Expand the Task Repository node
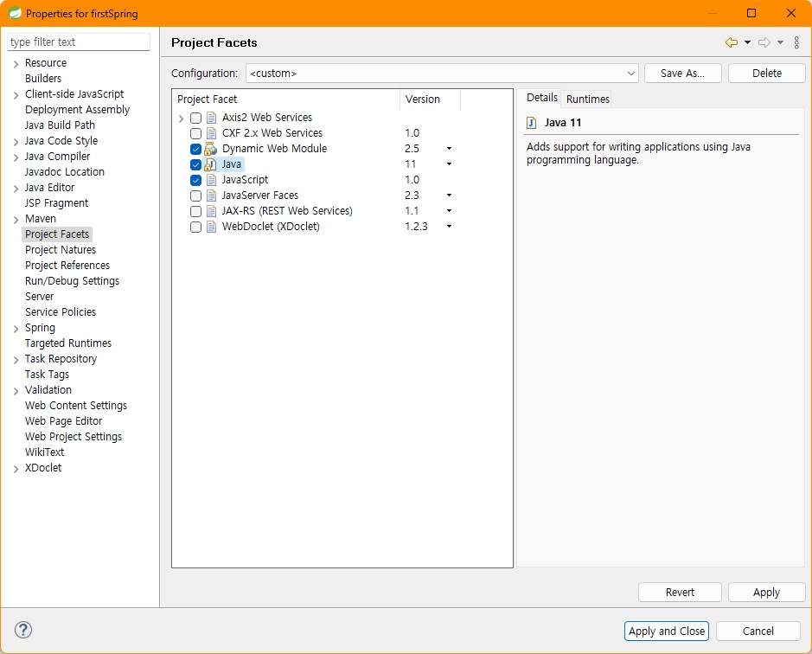Image resolution: width=812 pixels, height=654 pixels. (x=16, y=360)
